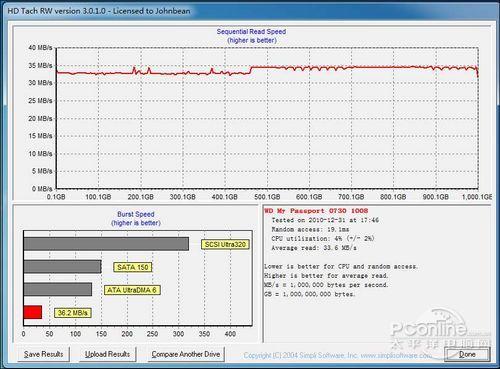Click the Sequential Read Speed chart title

tap(251, 32)
